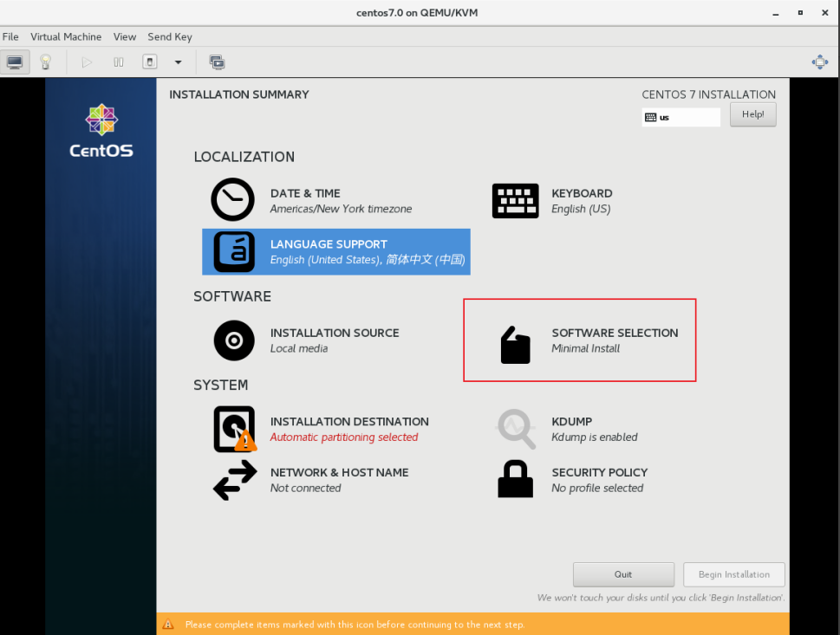Screen dimensions: 840x635
Task: Open the File menu
Action: [10, 36]
